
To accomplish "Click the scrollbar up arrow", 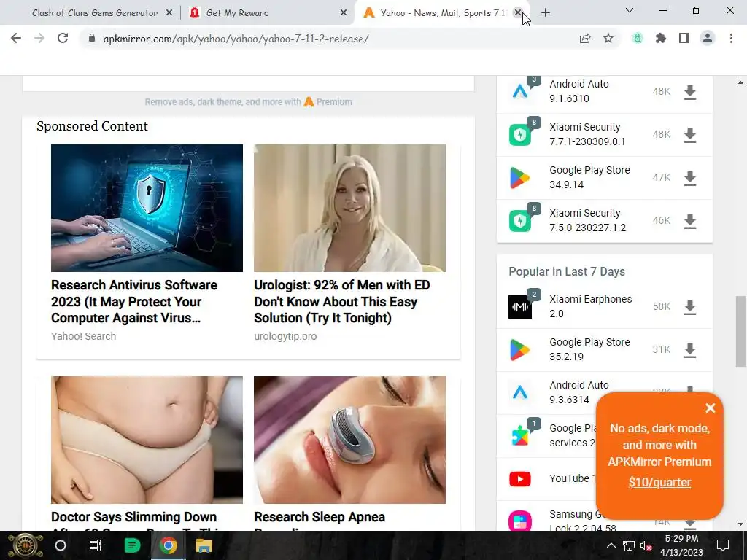I will pos(740,82).
